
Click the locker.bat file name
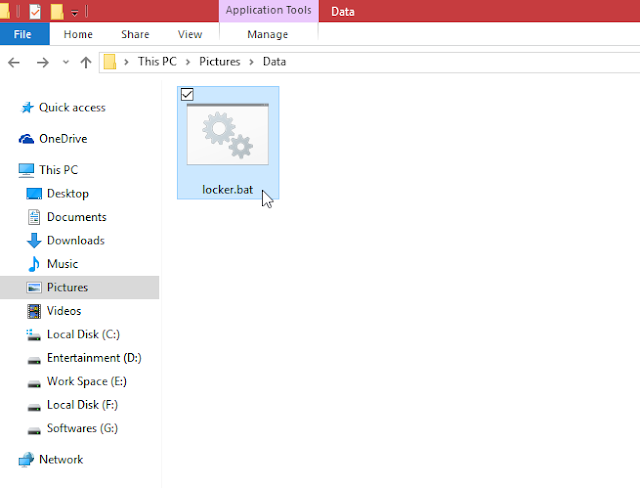[227, 190]
